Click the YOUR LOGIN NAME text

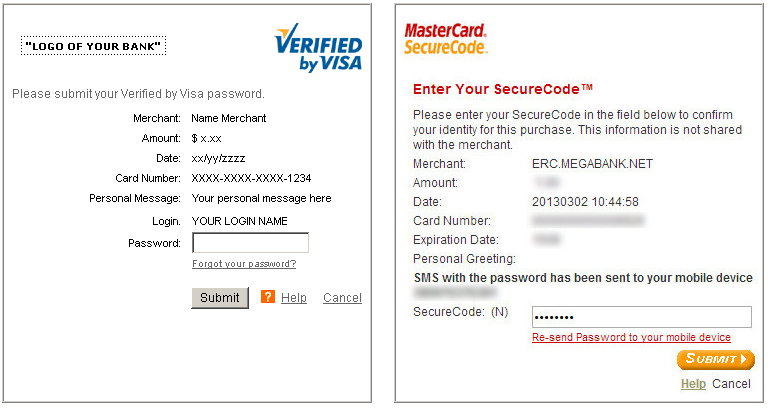239,221
